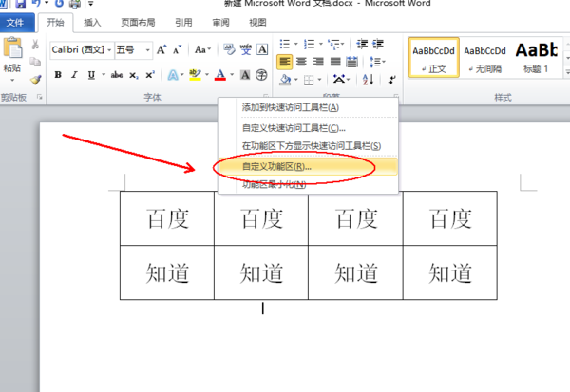The height and width of the screenshot is (392, 570).
Task: Toggle italic formatting
Action: click(x=74, y=75)
